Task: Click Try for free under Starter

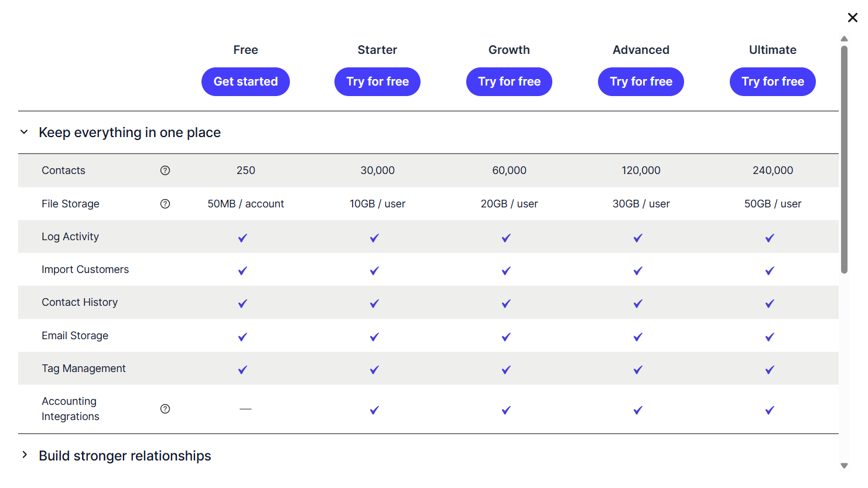Action: click(377, 81)
